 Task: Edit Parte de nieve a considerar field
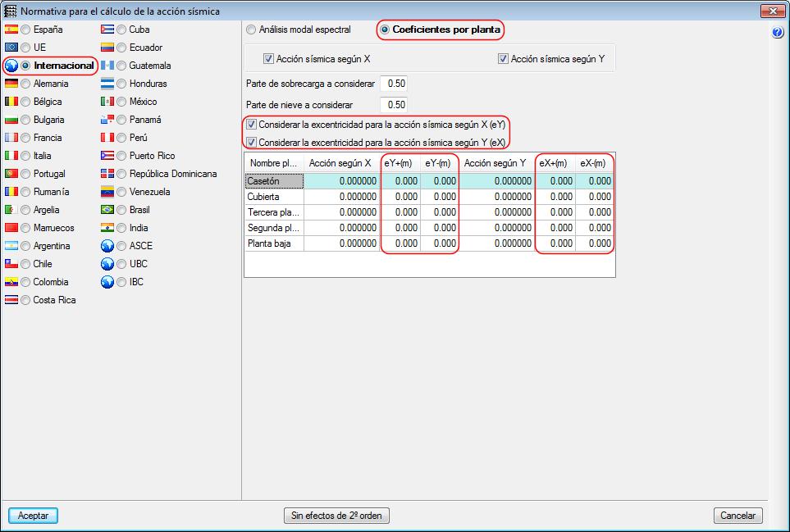tap(394, 105)
